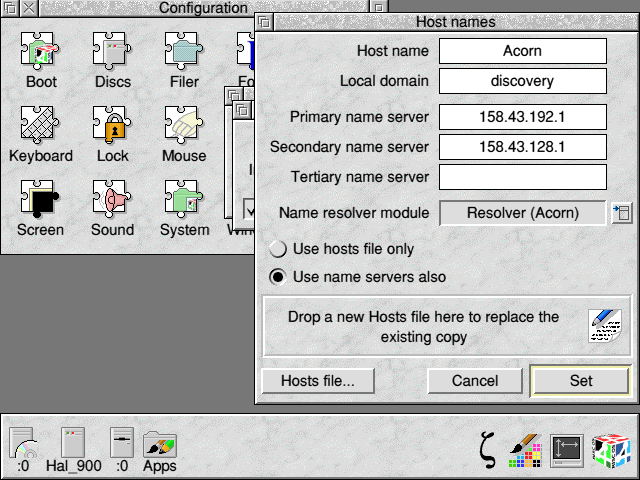Click the Secondary name server field
Image resolution: width=640 pixels, height=480 pixels.
(522, 147)
